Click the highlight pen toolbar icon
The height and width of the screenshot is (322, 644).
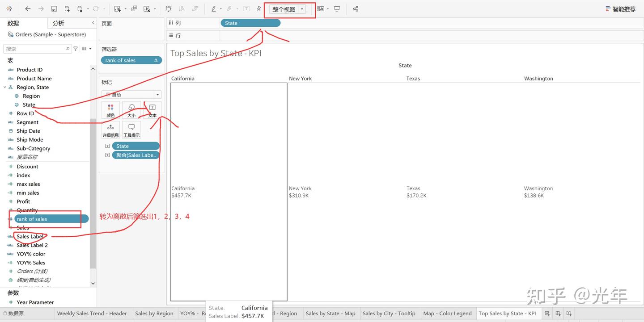point(214,9)
